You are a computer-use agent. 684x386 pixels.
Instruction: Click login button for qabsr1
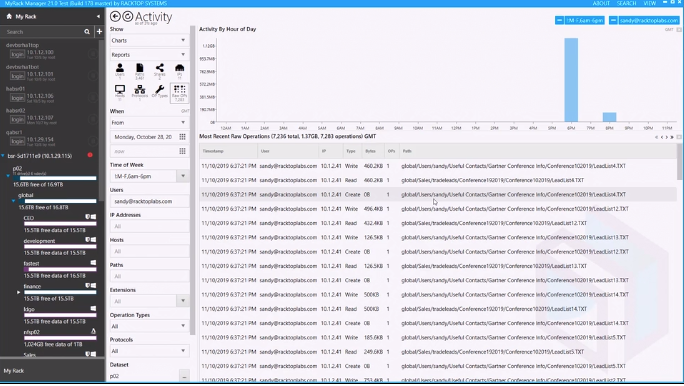click(x=17, y=141)
